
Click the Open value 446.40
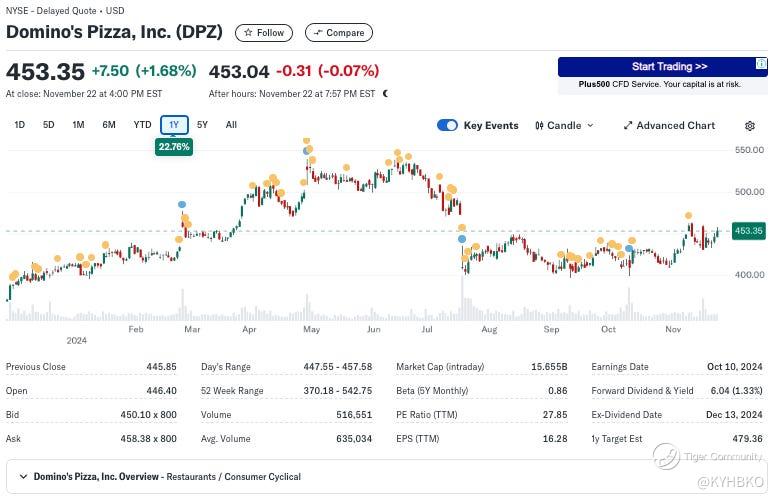tap(161, 390)
